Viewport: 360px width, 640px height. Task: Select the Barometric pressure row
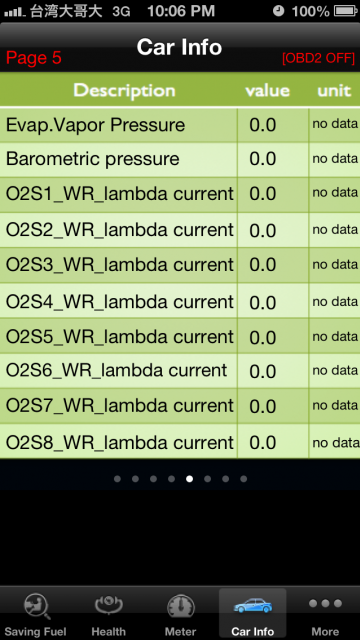coord(180,160)
